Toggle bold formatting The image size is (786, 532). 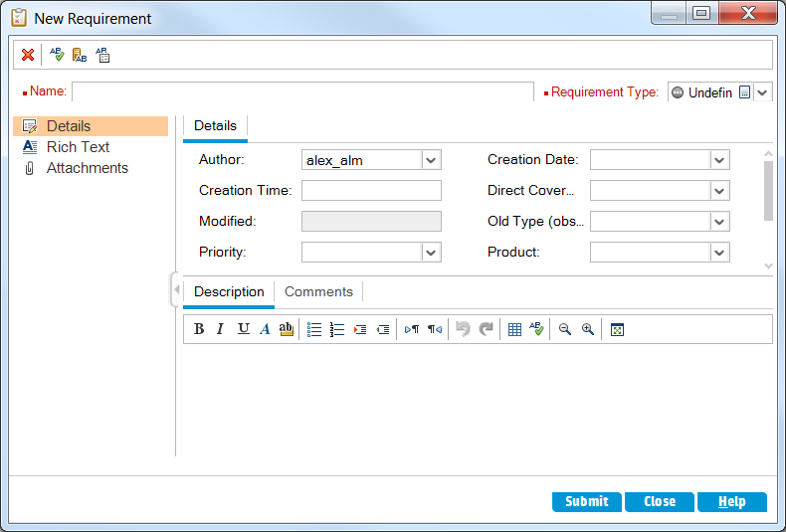199,330
